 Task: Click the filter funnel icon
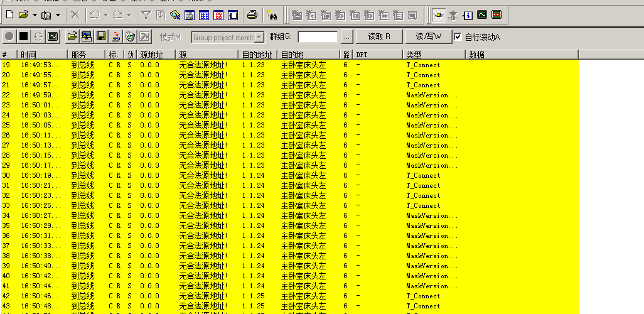click(x=146, y=14)
